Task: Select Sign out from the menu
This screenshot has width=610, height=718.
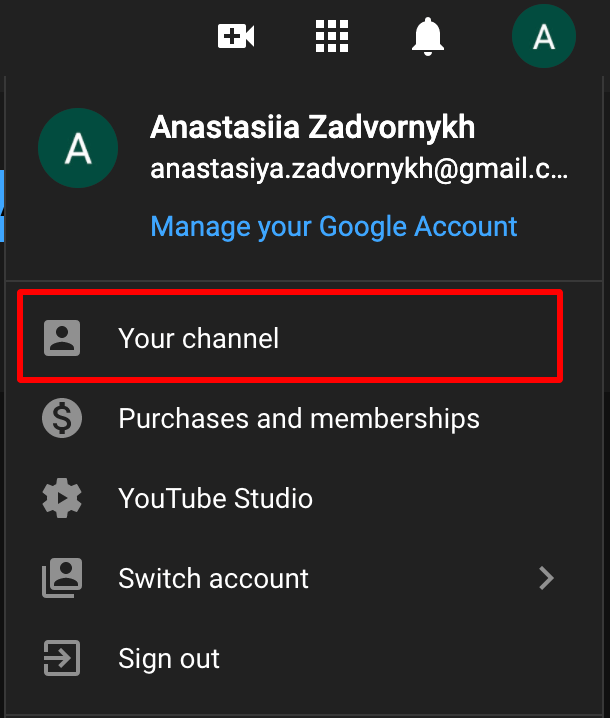Action: [305, 658]
